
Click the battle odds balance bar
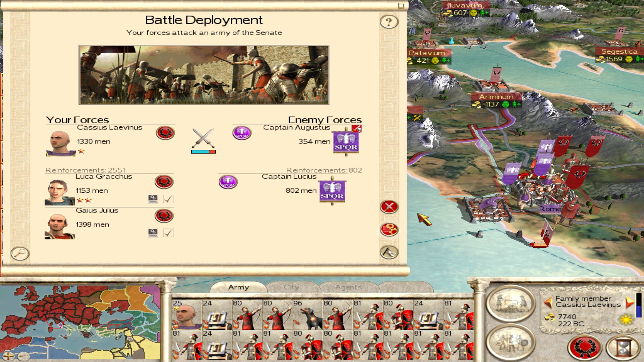[x=203, y=152]
